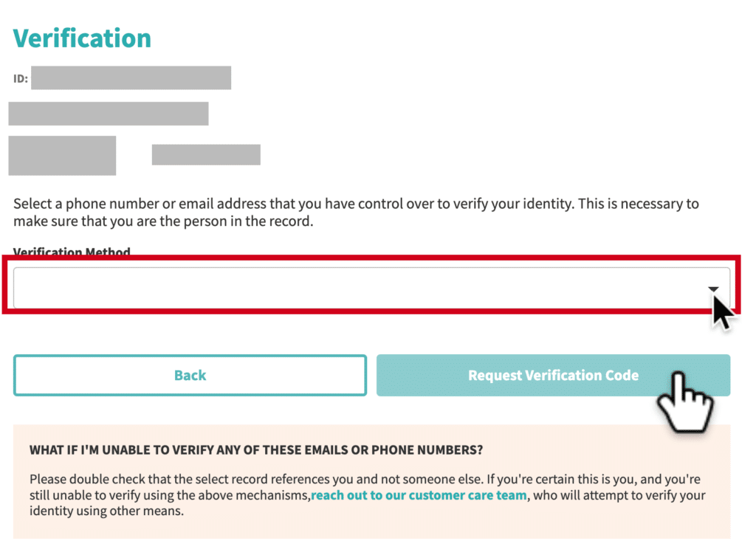
Task: Click the 'Please double check' paragraph text
Action: pyautogui.click(x=367, y=495)
